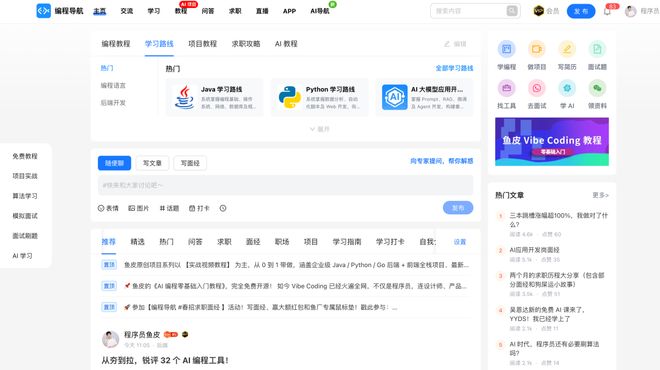This screenshot has width=660, height=370.
Task: Open 直播 in the top navigation
Action: [x=262, y=11]
